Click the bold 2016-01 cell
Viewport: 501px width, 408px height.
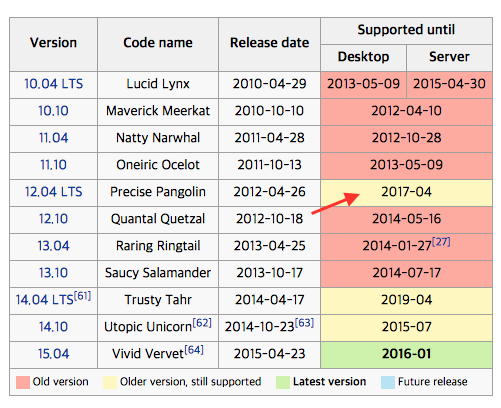click(406, 354)
